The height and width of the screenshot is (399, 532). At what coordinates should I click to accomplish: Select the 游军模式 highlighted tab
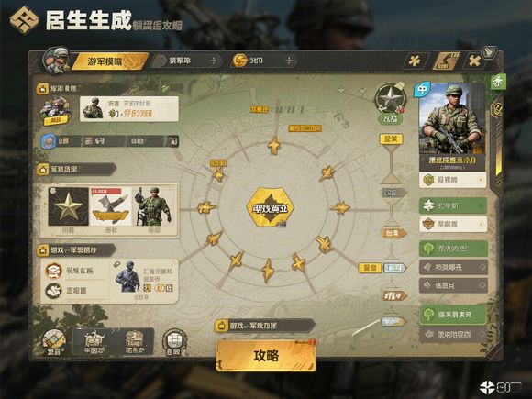coord(109,61)
